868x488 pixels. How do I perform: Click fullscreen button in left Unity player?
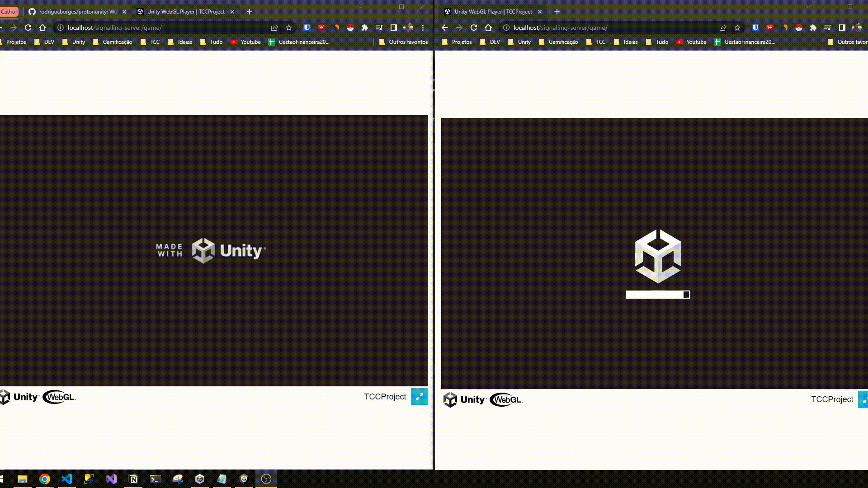[x=419, y=397]
